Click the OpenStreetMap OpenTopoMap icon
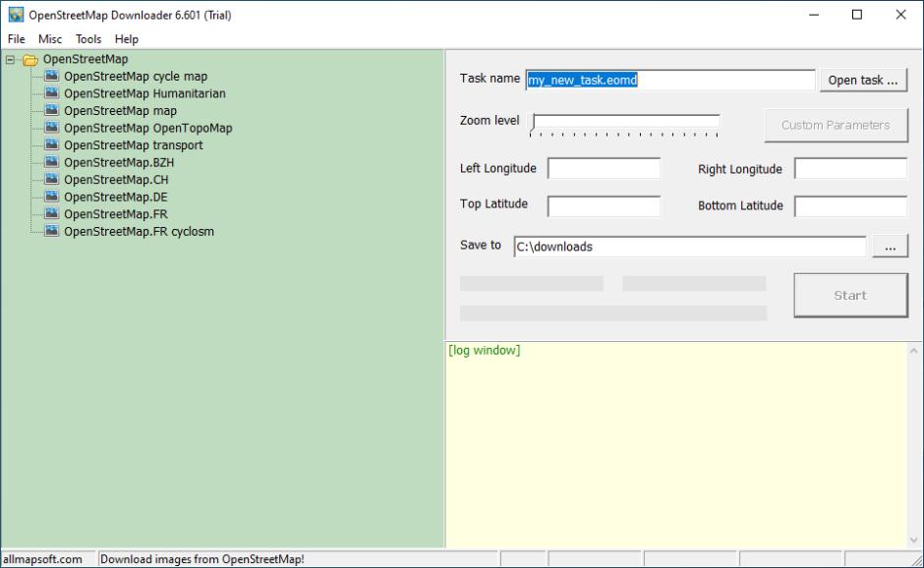 pyautogui.click(x=52, y=128)
